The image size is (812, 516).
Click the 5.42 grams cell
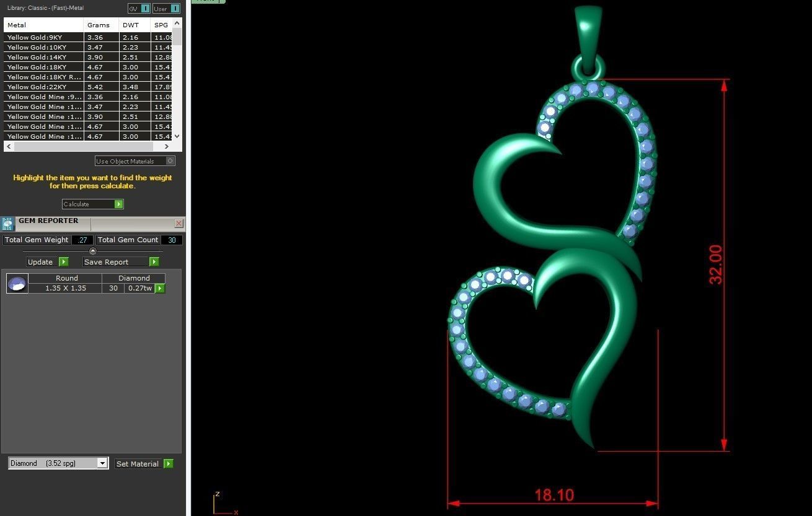click(x=102, y=87)
